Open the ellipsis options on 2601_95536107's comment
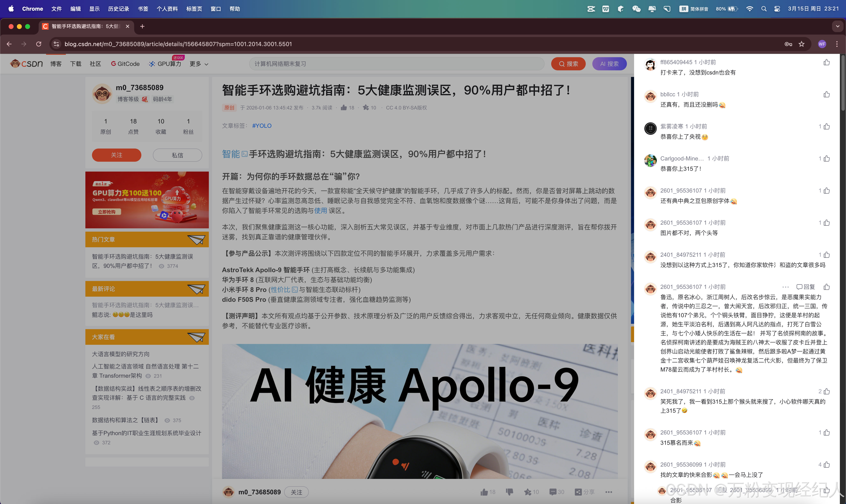846x504 pixels. (785, 287)
